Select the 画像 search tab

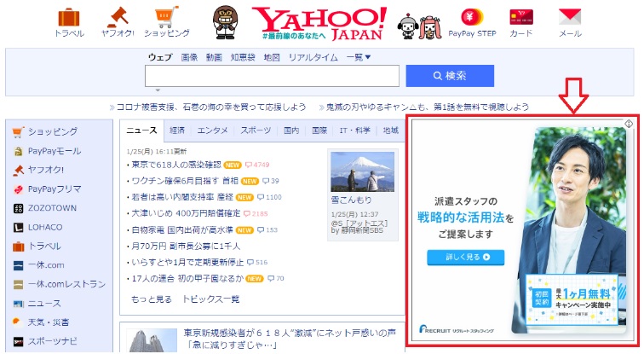189,57
